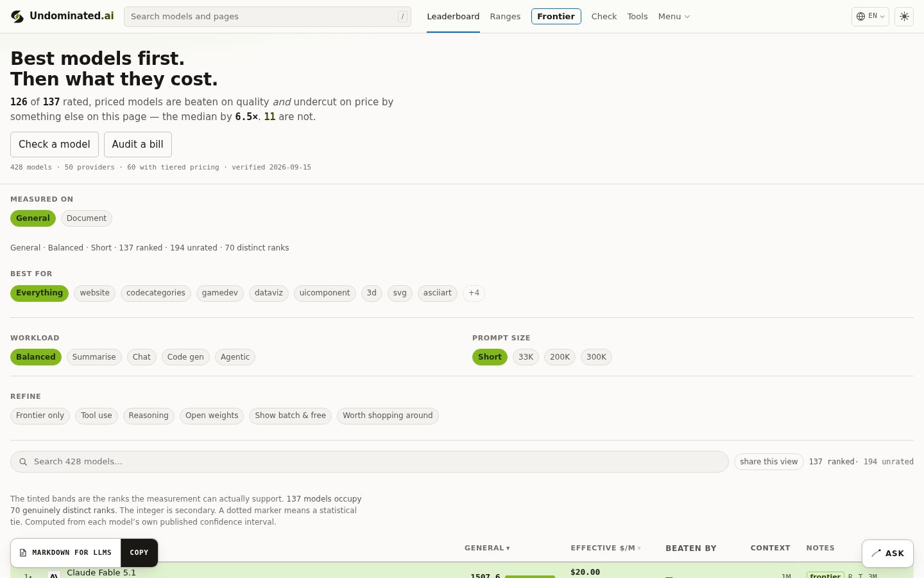Filter best-for by website

tap(95, 293)
